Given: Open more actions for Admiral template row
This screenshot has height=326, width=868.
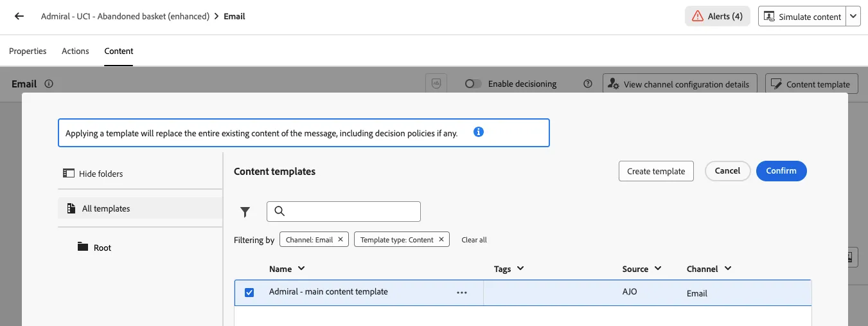Looking at the screenshot, I should (461, 293).
